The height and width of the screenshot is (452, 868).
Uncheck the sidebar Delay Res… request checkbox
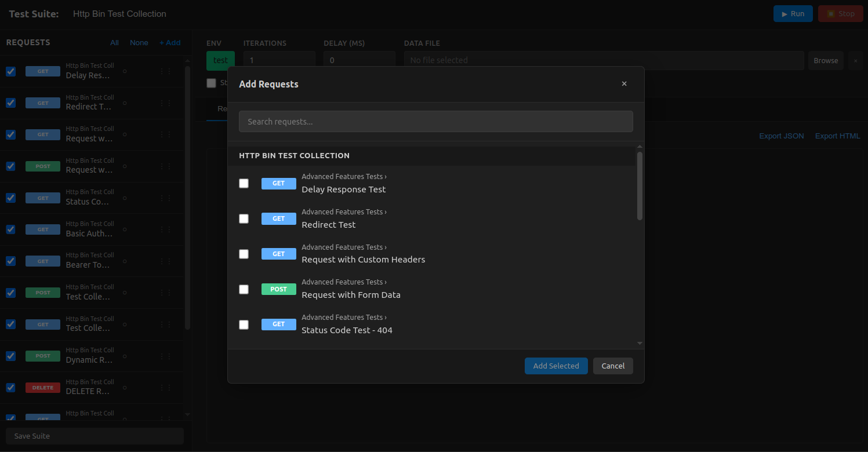10,71
